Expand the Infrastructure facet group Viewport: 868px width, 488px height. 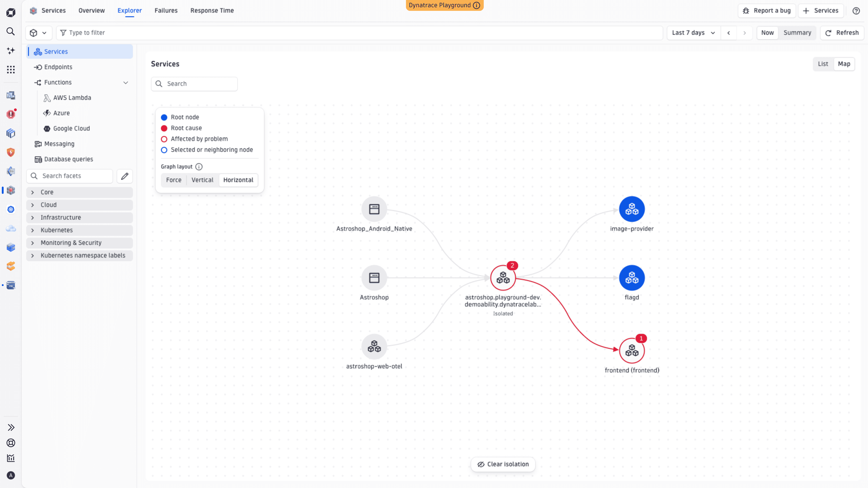click(x=80, y=218)
